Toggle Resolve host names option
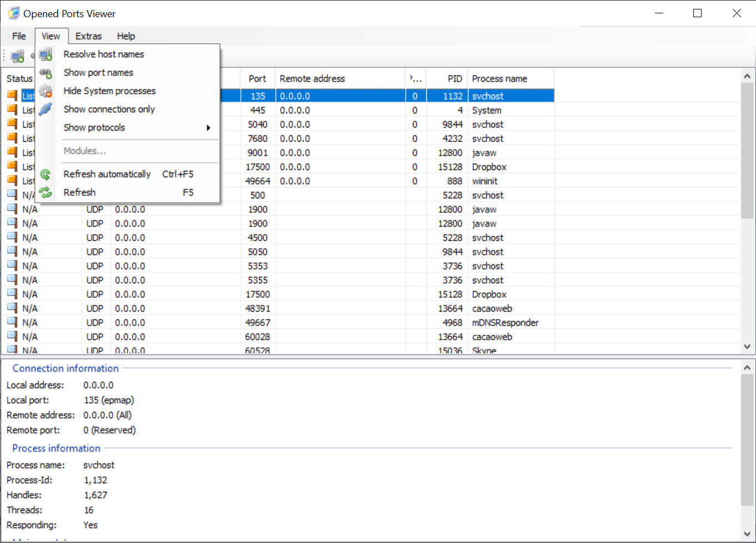 [104, 54]
